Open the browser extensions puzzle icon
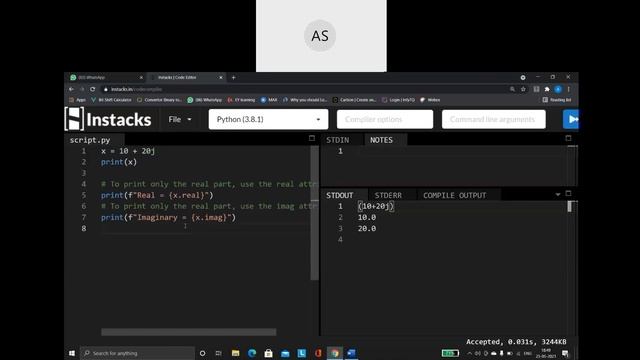Image resolution: width=640 pixels, height=360 pixels. pyautogui.click(x=547, y=89)
